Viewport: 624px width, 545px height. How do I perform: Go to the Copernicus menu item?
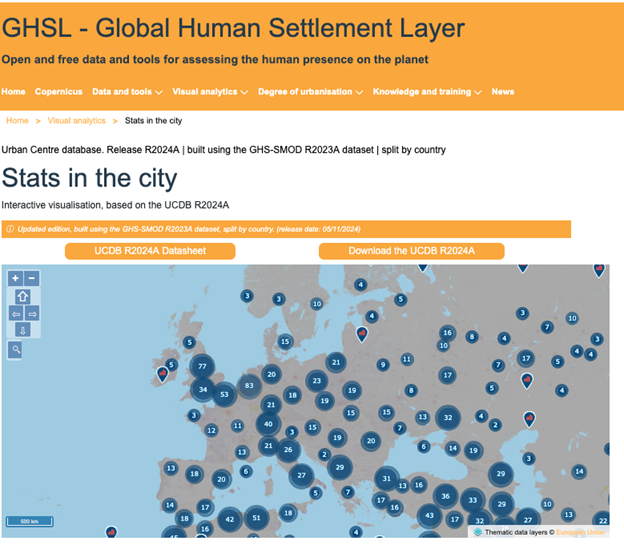[58, 92]
